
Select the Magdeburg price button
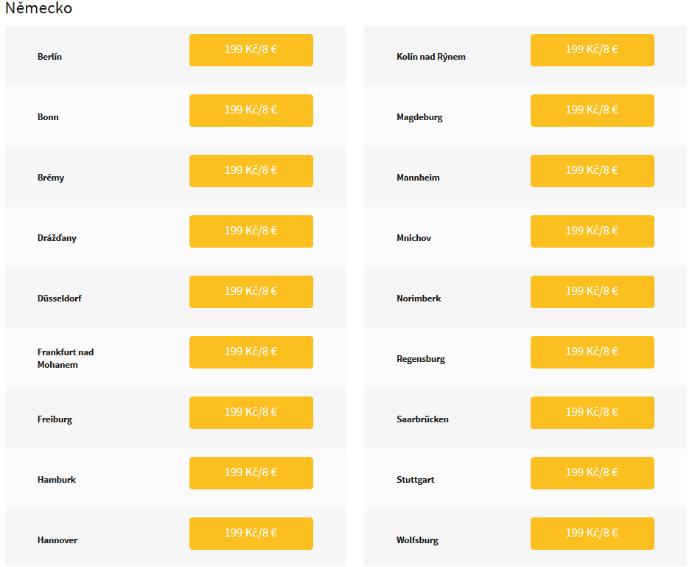click(592, 110)
